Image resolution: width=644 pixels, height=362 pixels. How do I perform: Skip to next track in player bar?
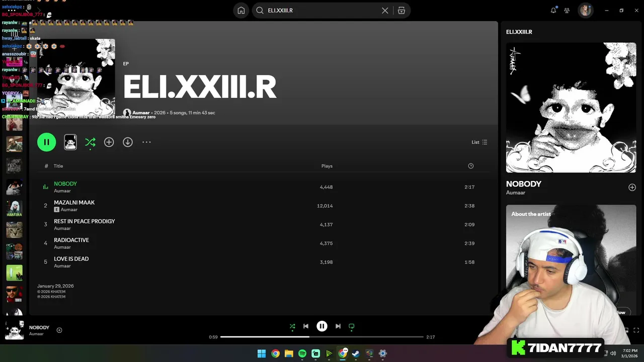point(338,326)
